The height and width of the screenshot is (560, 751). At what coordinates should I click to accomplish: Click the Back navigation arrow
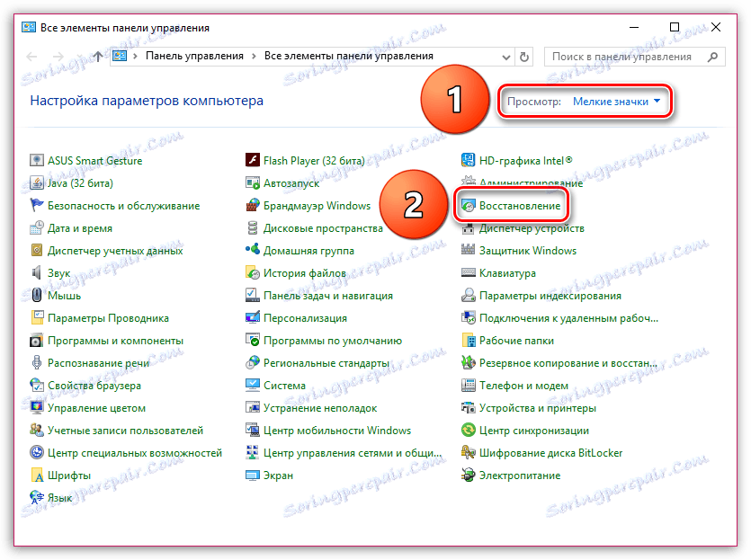coord(31,56)
